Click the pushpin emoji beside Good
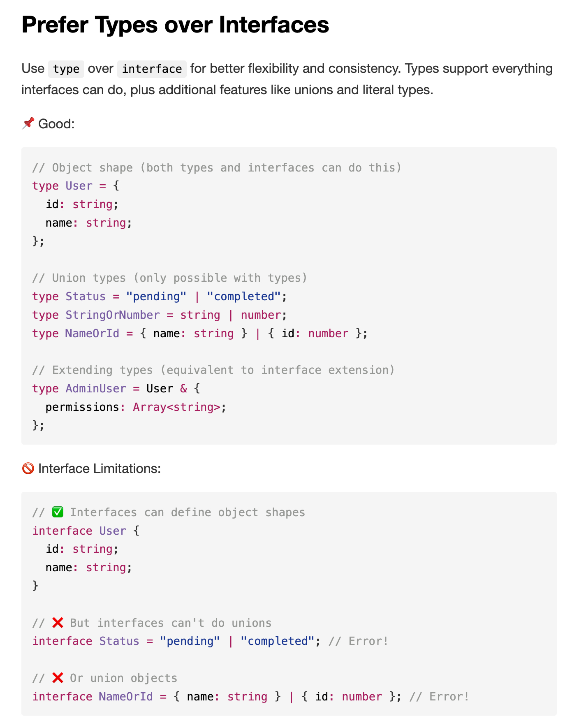Image resolution: width=579 pixels, height=728 pixels. pos(28,123)
